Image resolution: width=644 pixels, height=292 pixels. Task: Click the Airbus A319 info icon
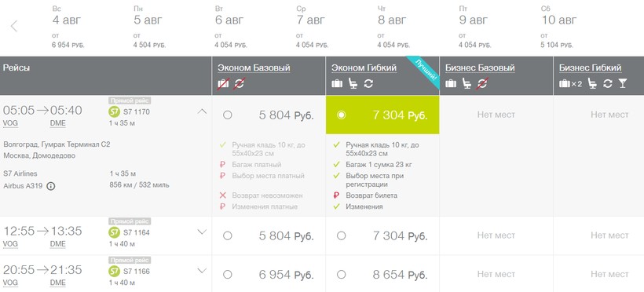50,186
